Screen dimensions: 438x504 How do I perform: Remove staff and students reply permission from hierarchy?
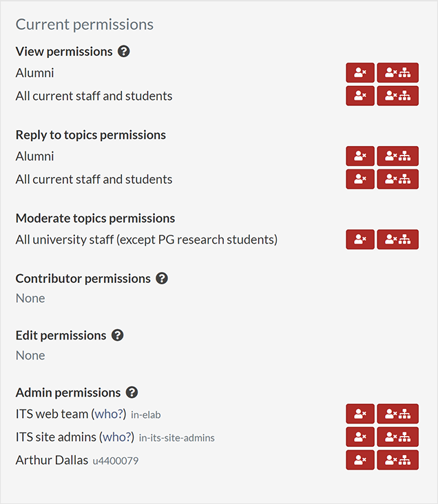coord(398,179)
